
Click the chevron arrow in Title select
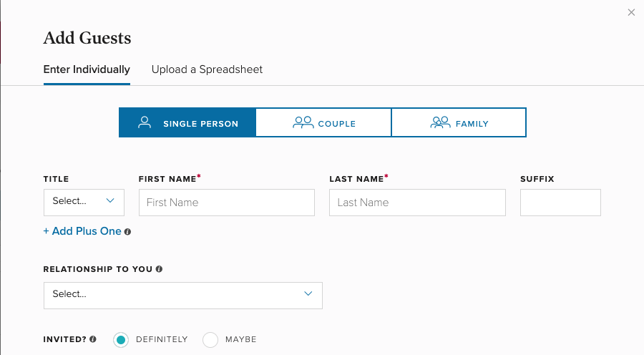(110, 201)
